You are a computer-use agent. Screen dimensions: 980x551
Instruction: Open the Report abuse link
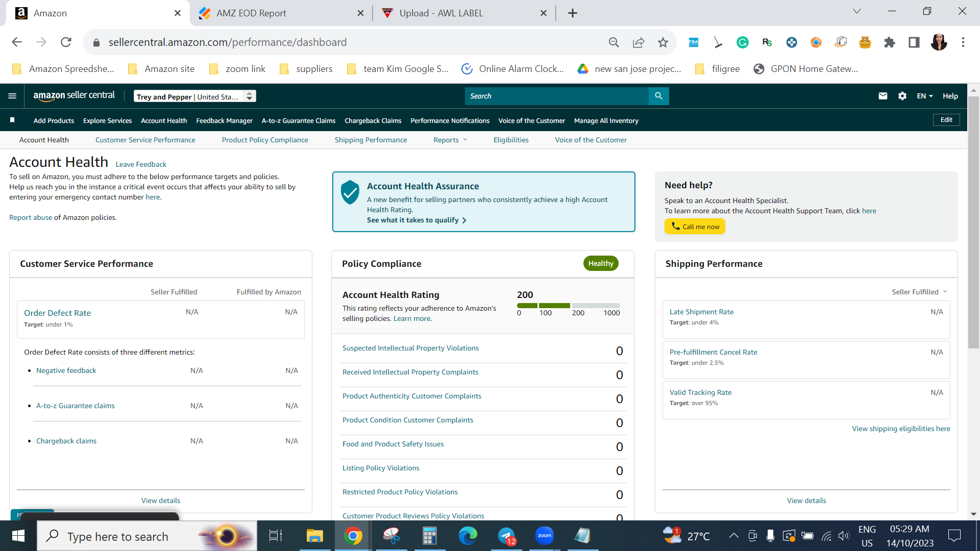[x=31, y=217]
